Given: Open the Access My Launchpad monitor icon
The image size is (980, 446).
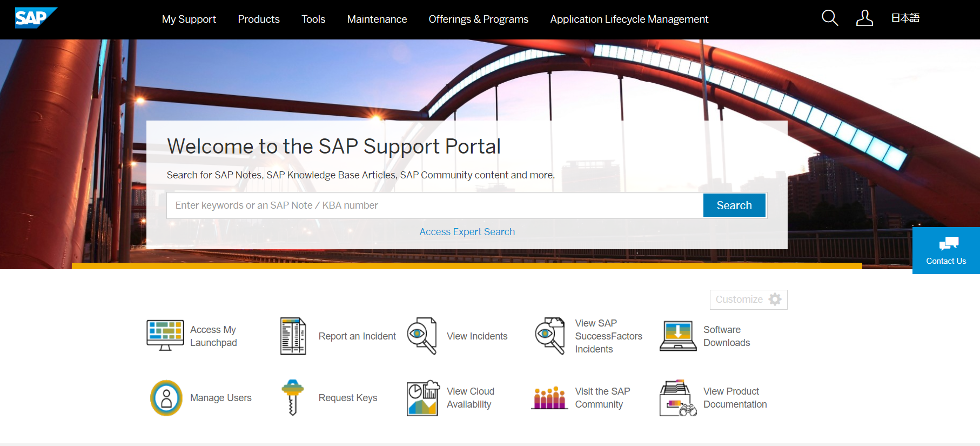Looking at the screenshot, I should tap(165, 336).
